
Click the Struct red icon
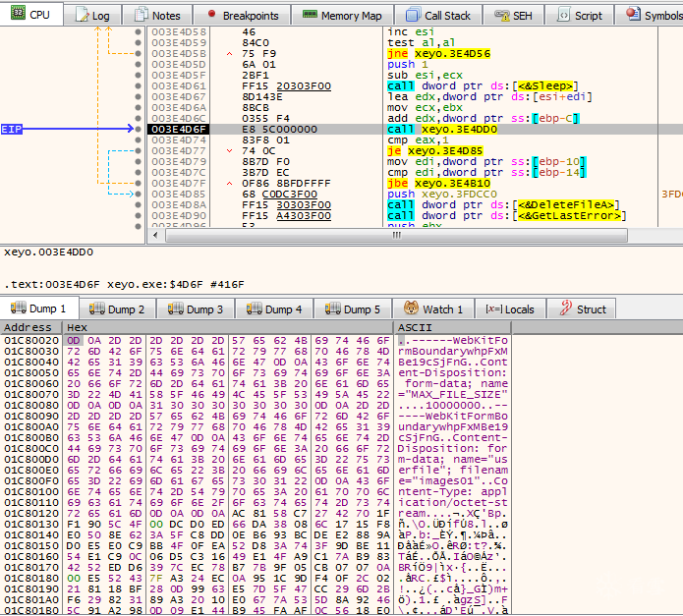click(565, 308)
